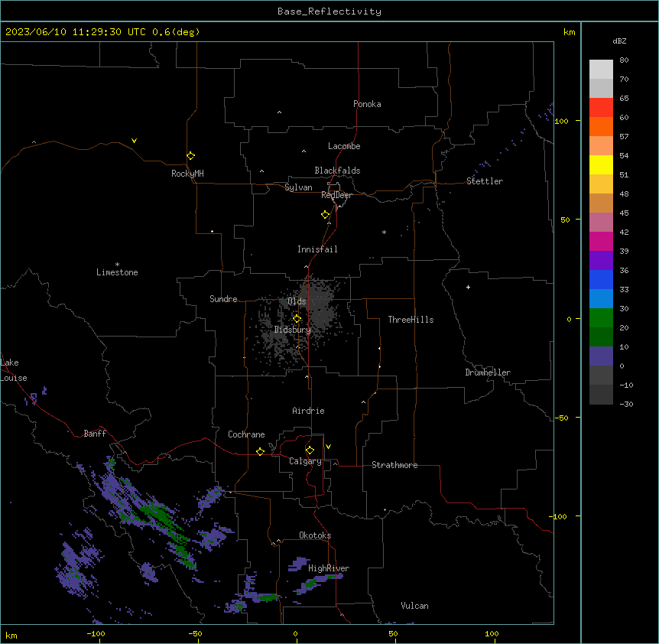Click the blue 36 dBZ legend color
659x644 pixels.
coord(601,279)
